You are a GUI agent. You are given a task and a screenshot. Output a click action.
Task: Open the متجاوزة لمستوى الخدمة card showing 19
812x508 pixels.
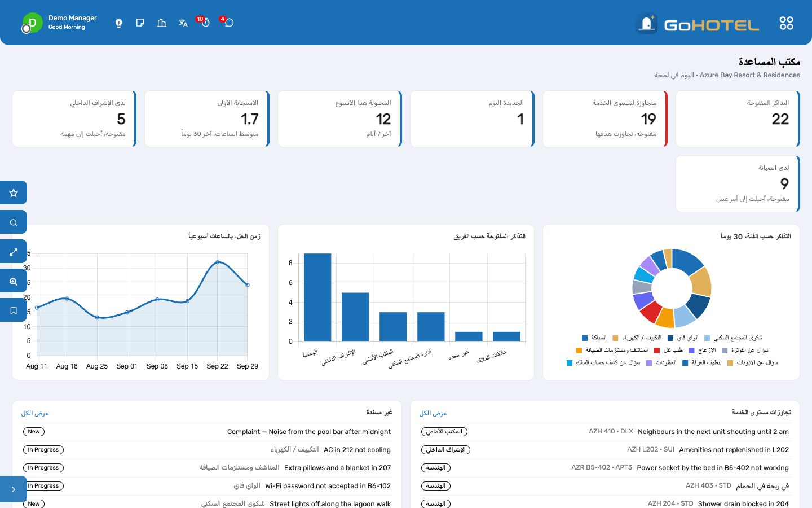[605, 119]
